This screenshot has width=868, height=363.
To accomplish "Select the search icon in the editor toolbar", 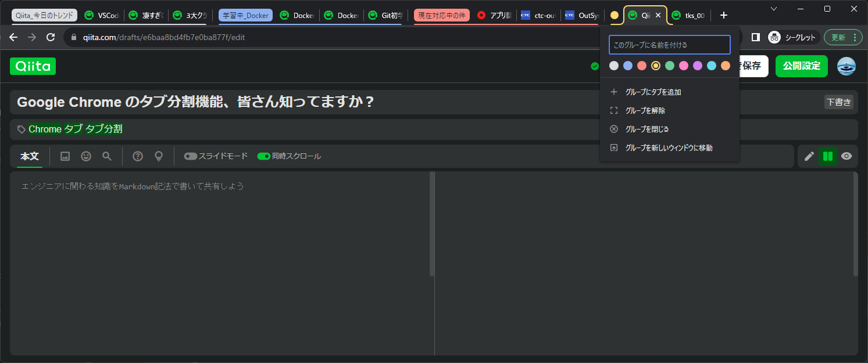I will (106, 156).
